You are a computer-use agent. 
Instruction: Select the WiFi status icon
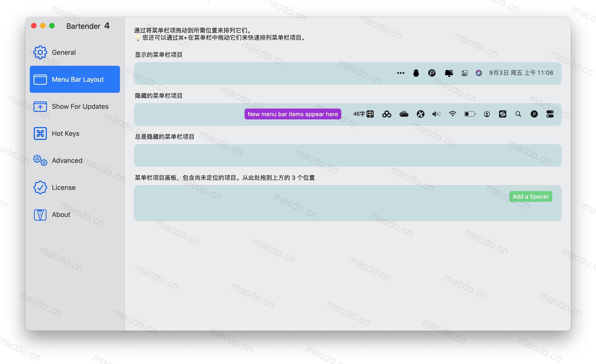coord(453,114)
